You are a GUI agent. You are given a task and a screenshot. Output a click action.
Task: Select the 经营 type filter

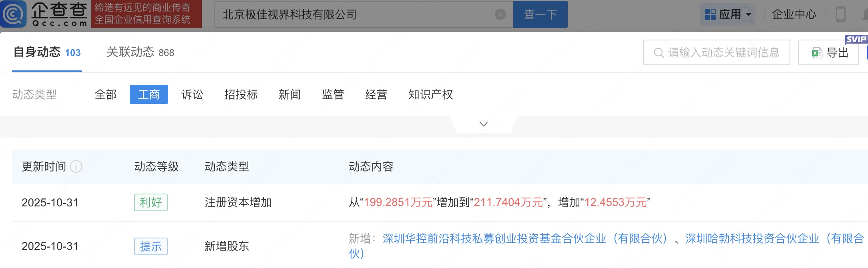coord(376,94)
